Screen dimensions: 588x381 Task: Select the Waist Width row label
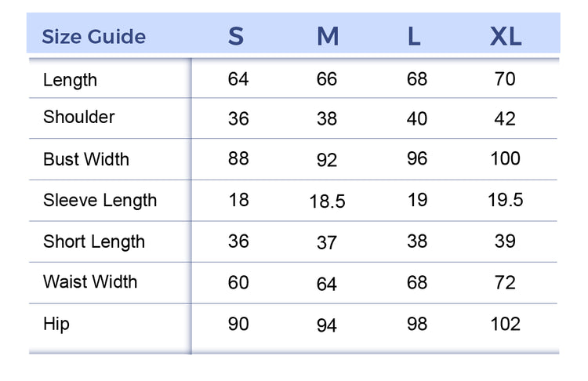(90, 281)
